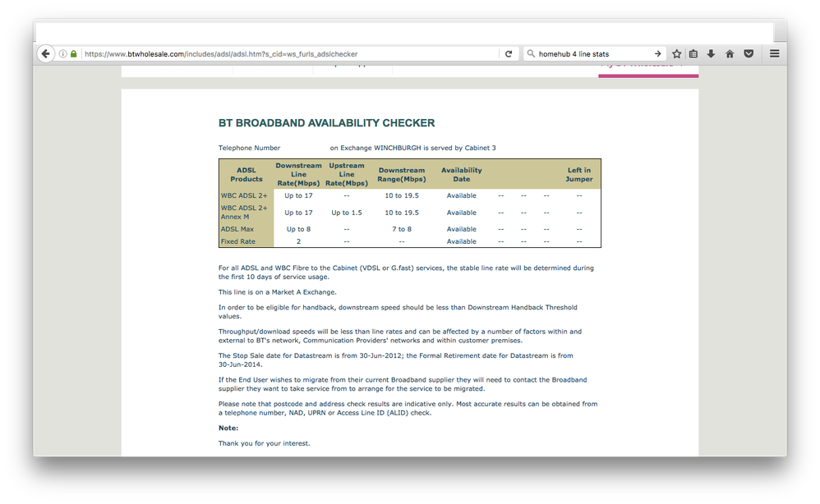The height and width of the screenshot is (504, 820).
Task: Click 'Upstream Line Rate(Mbps)' column header
Action: pos(346,175)
